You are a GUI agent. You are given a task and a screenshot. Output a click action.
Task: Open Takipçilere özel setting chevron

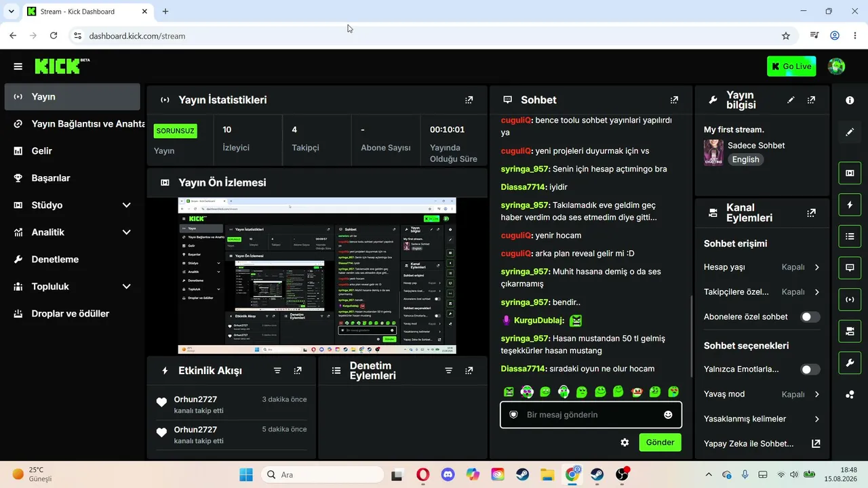[816, 292]
